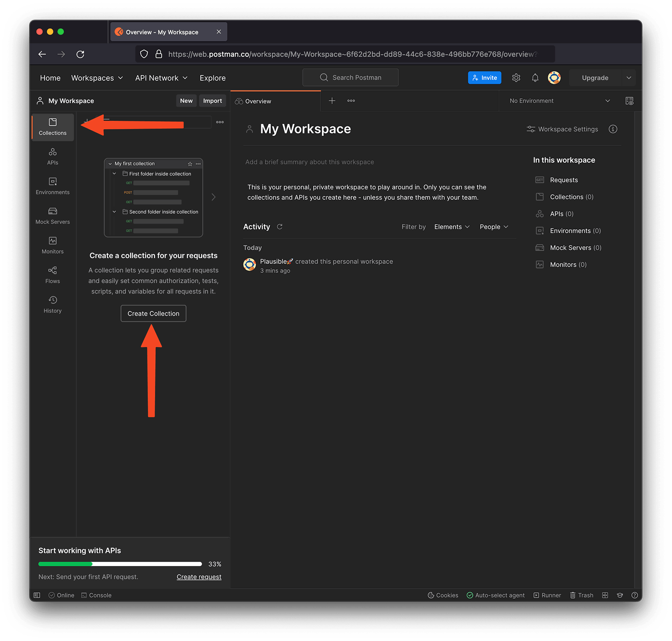
Task: Toggle the Auto-select agent option
Action: click(496, 595)
